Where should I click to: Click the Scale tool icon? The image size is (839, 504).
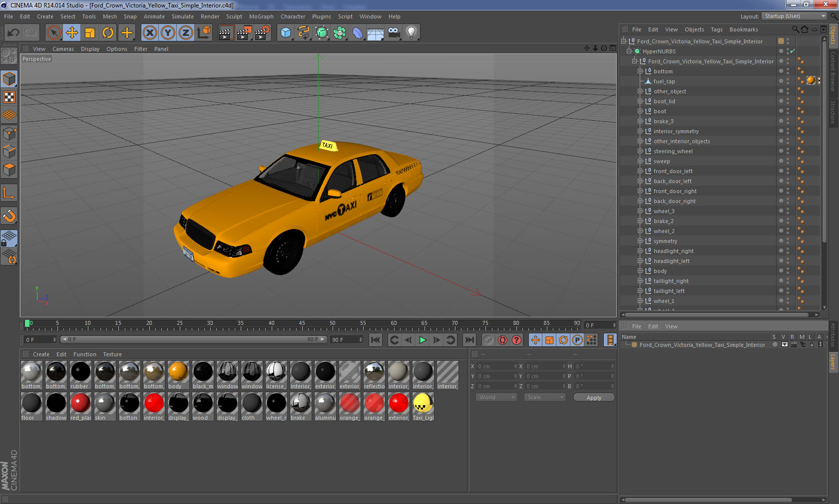(90, 33)
